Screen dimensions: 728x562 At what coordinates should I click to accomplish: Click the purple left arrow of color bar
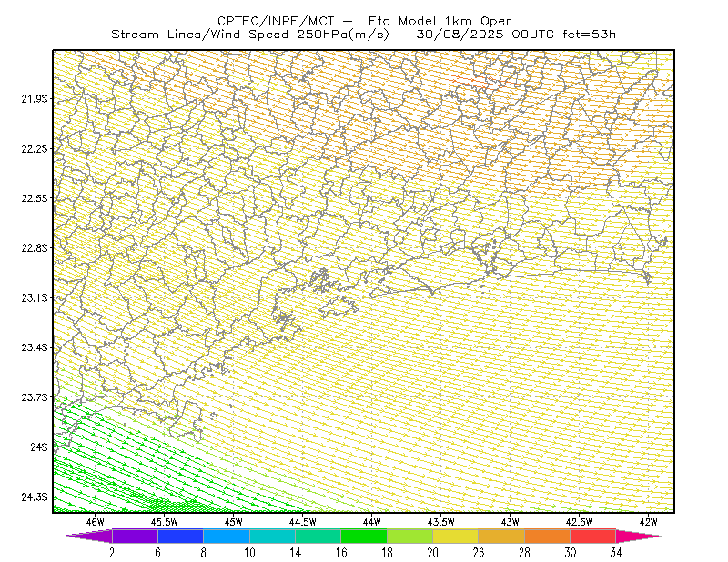(x=89, y=536)
